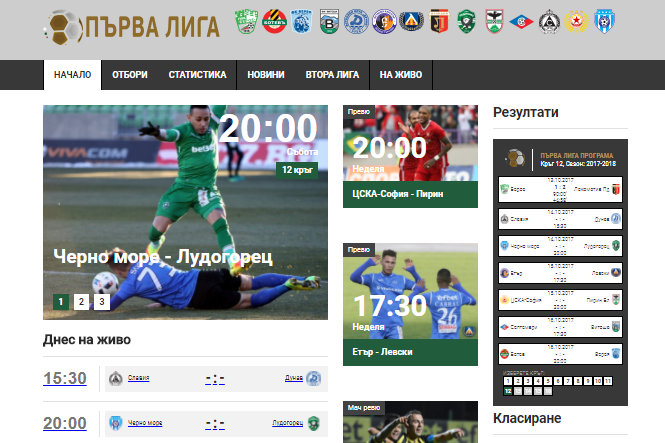Select round 12 in the program widget
665x443 pixels.
click(x=508, y=391)
